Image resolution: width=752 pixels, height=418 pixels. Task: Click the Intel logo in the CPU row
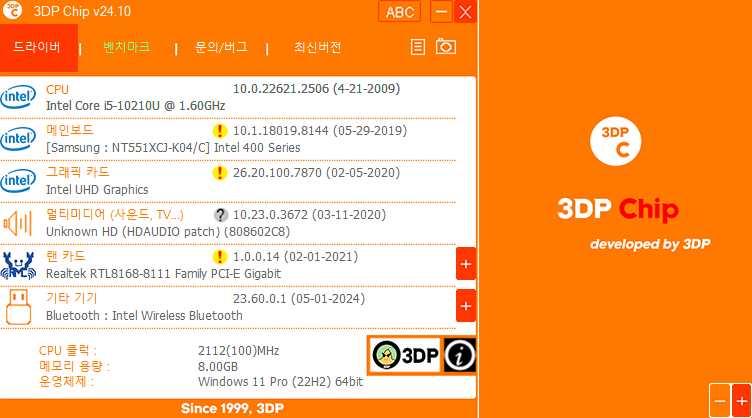click(18, 97)
